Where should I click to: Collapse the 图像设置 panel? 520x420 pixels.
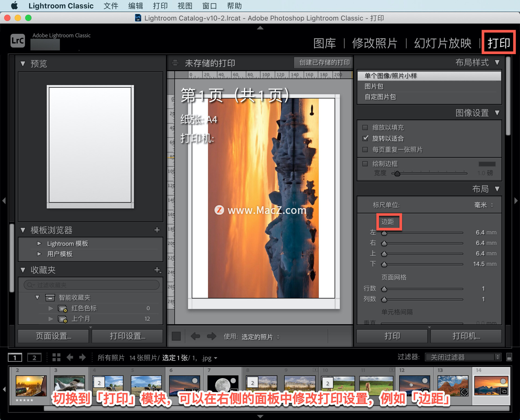pyautogui.click(x=497, y=113)
